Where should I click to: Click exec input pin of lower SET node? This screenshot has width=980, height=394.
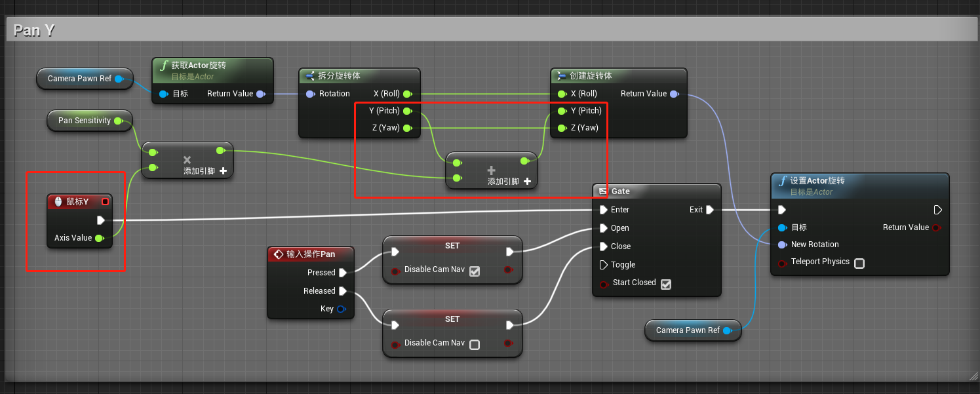[395, 325]
